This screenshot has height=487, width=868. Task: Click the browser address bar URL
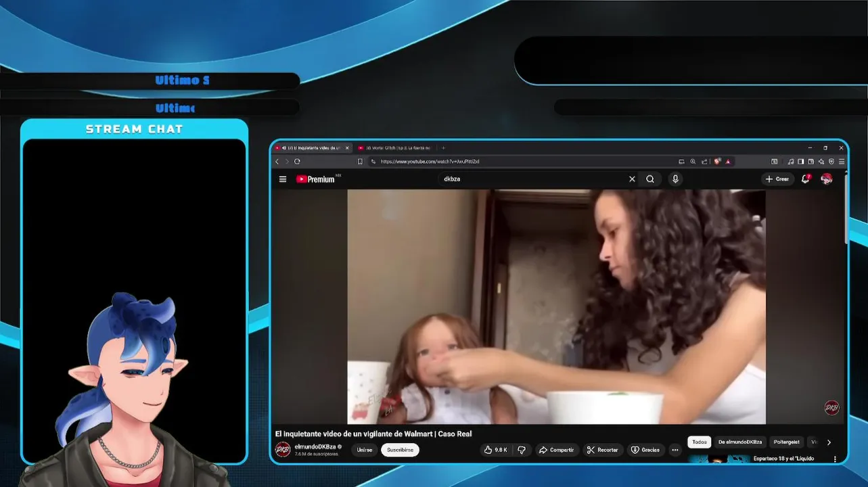pos(430,162)
